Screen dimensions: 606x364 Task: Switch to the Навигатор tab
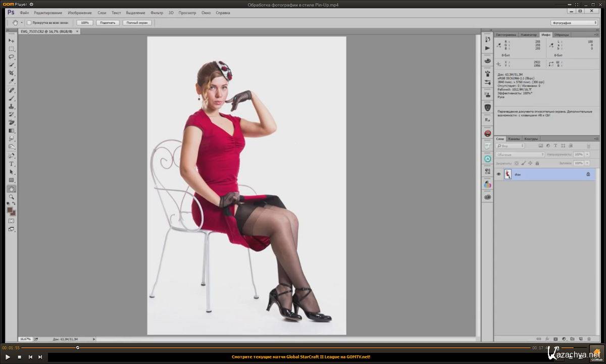click(x=529, y=35)
